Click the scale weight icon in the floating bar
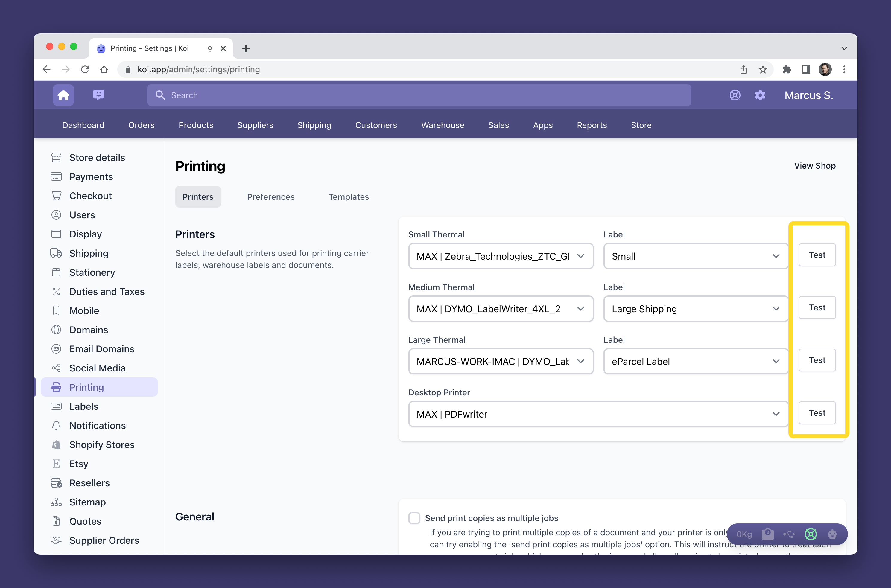 pos(767,534)
